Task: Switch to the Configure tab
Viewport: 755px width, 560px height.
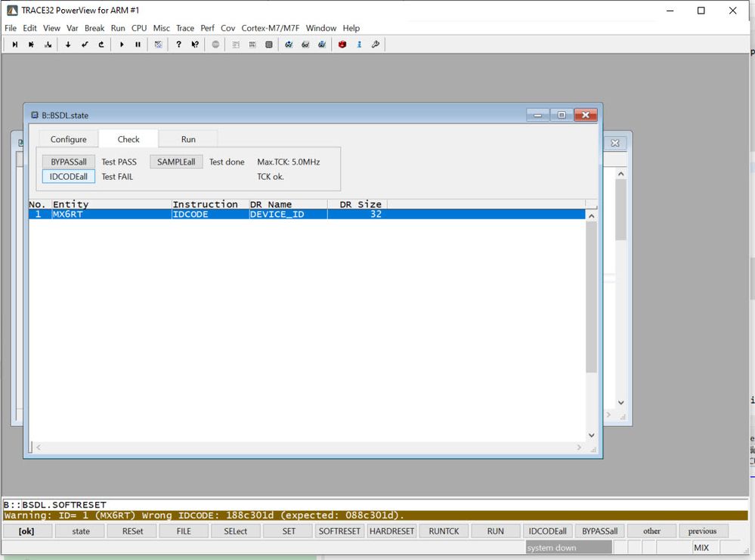Action: coord(68,139)
